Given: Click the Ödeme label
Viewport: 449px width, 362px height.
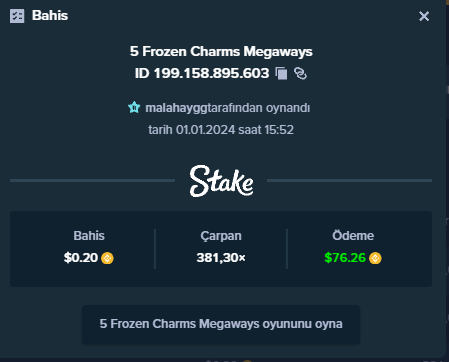Looking at the screenshot, I should [353, 236].
